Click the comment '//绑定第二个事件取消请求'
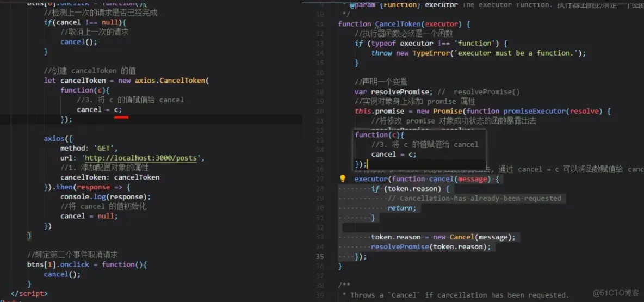The image size is (644, 302). 73,255
